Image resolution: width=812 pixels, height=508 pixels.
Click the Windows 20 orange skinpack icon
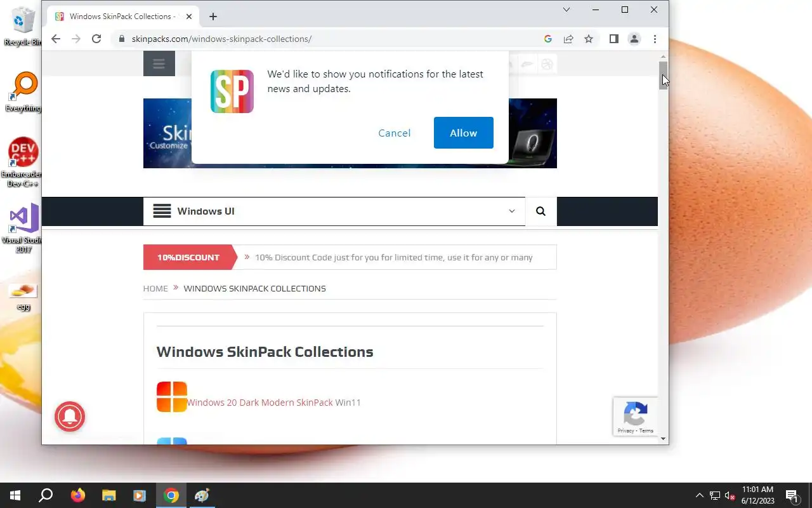tap(172, 397)
